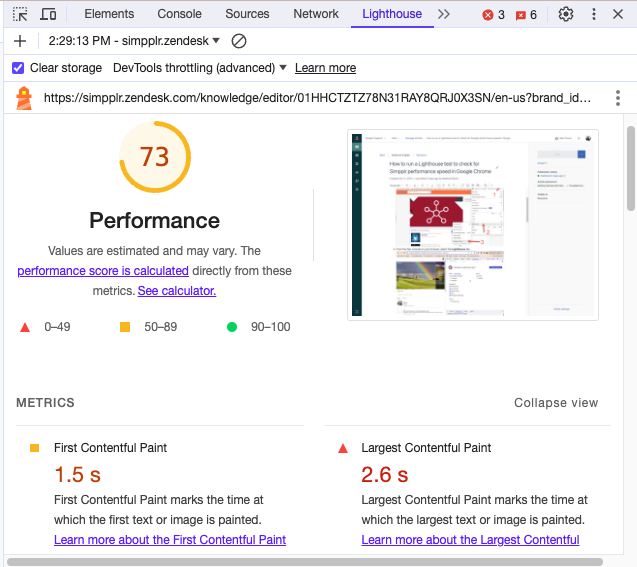637x567 pixels.
Task: Open DevTools three-dot customize menu
Action: 594,14
